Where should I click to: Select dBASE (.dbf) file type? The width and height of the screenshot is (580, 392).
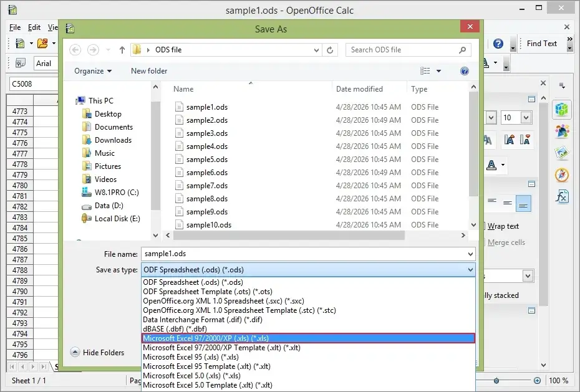[308, 329]
